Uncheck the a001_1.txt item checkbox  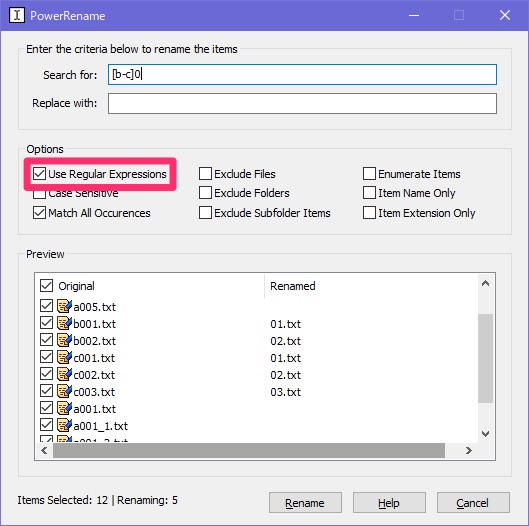(46, 425)
